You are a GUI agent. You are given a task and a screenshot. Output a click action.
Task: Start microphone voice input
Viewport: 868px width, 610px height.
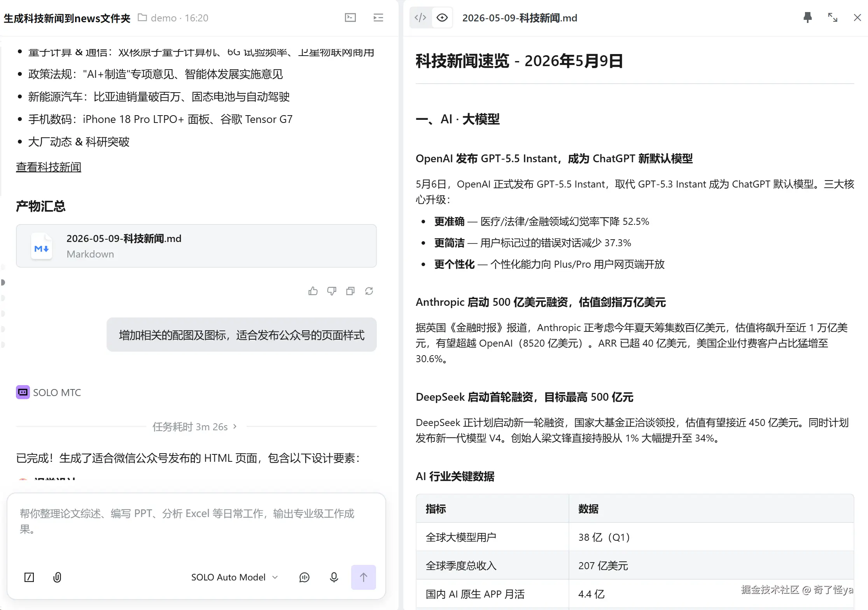coord(334,577)
